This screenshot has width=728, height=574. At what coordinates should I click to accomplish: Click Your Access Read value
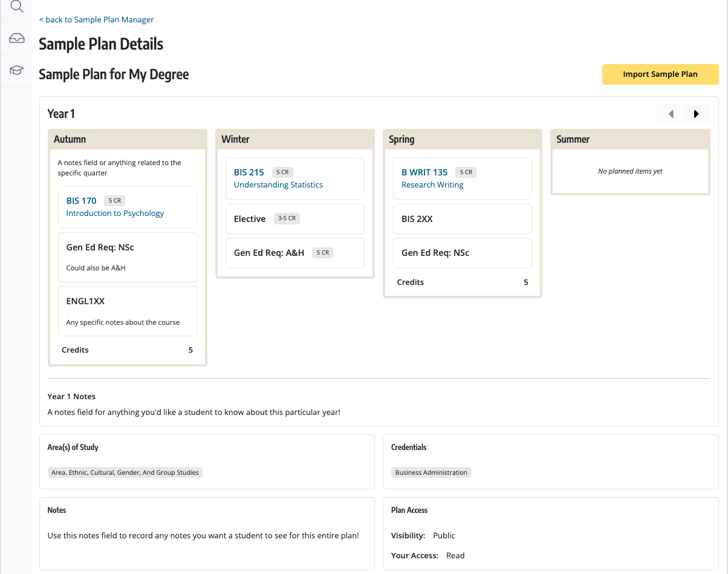tap(455, 556)
